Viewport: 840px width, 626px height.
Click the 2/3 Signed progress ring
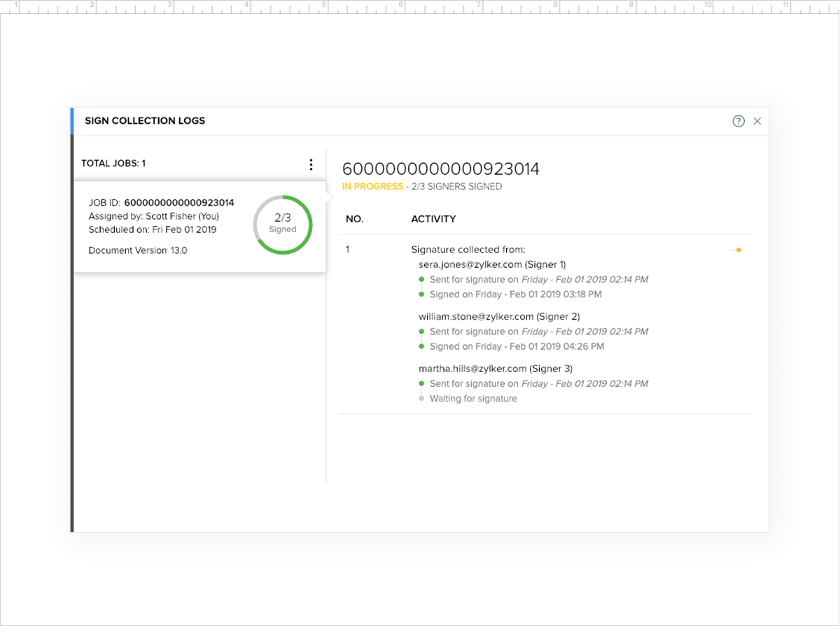[x=283, y=224]
